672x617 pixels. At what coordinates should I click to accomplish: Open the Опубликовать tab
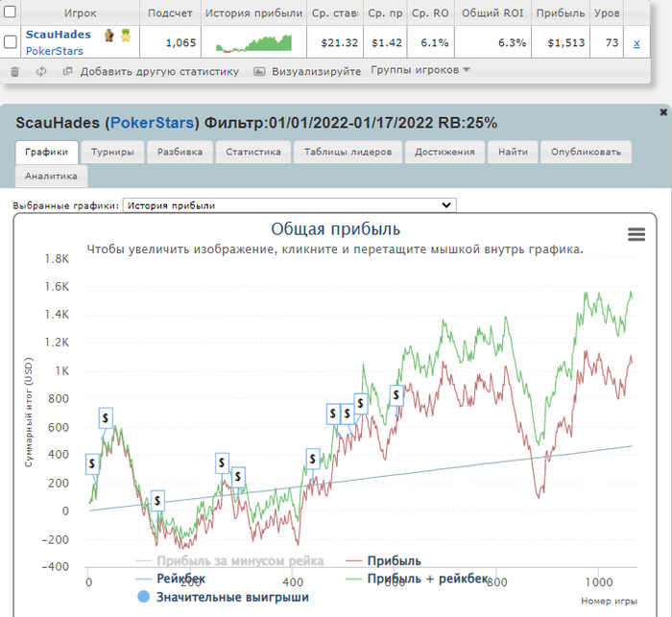click(x=586, y=153)
